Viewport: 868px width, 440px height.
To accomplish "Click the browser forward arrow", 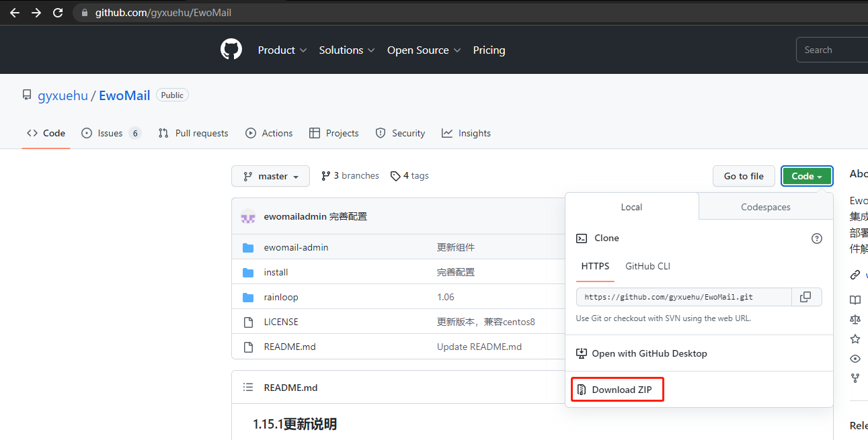I will [36, 13].
